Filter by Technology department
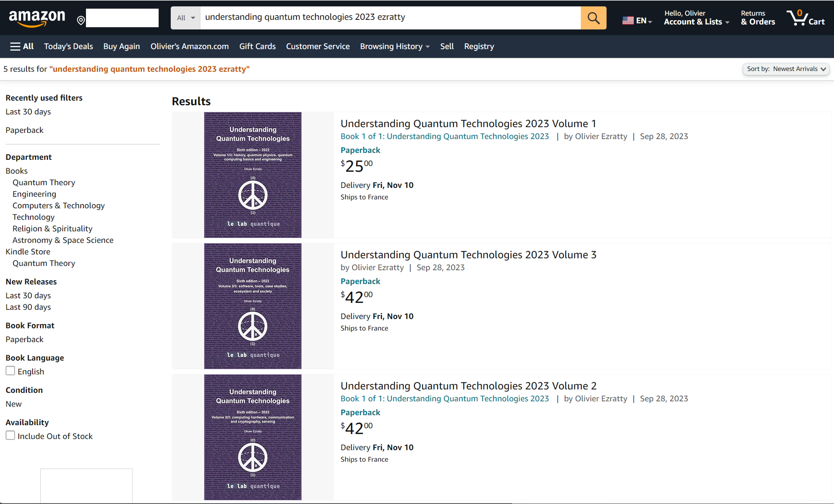The height and width of the screenshot is (504, 834). pyautogui.click(x=33, y=217)
